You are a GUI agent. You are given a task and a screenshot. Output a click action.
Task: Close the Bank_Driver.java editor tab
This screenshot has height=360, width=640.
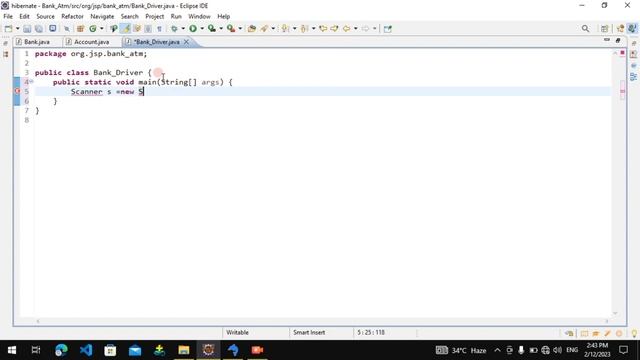(x=186, y=42)
